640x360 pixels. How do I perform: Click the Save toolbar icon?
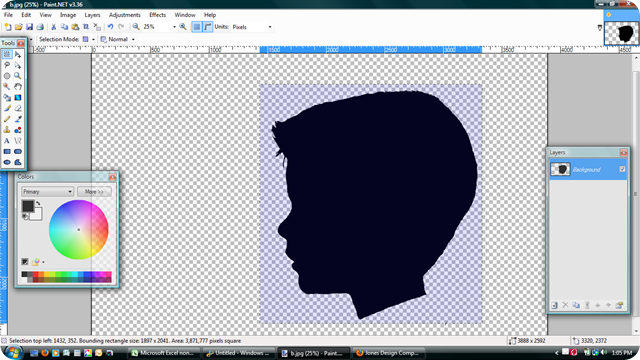click(x=29, y=27)
